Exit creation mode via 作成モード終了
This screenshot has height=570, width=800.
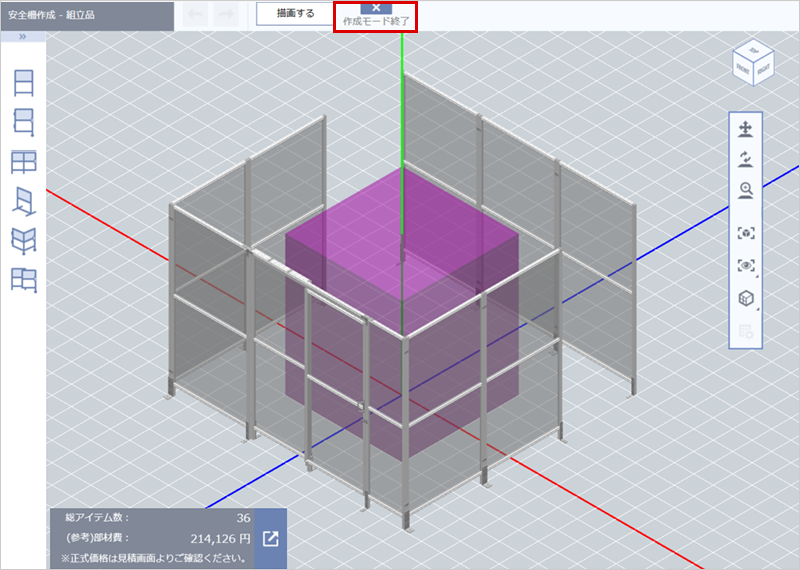coord(375,14)
